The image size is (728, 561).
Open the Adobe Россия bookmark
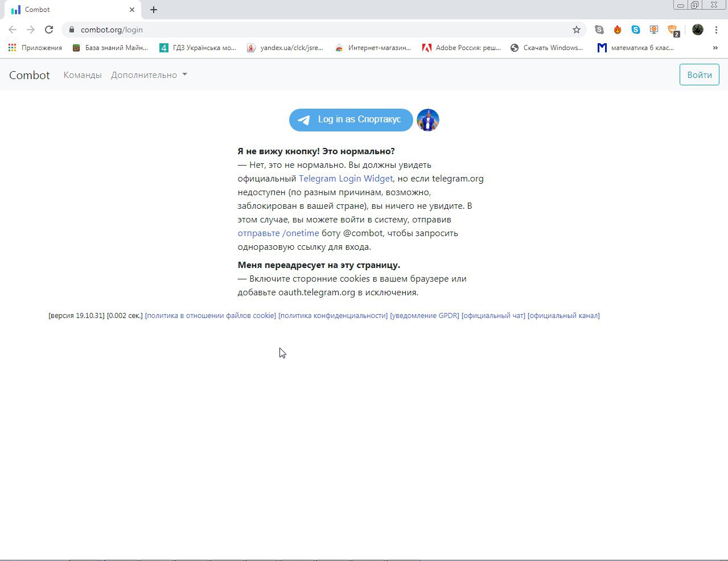pos(462,48)
